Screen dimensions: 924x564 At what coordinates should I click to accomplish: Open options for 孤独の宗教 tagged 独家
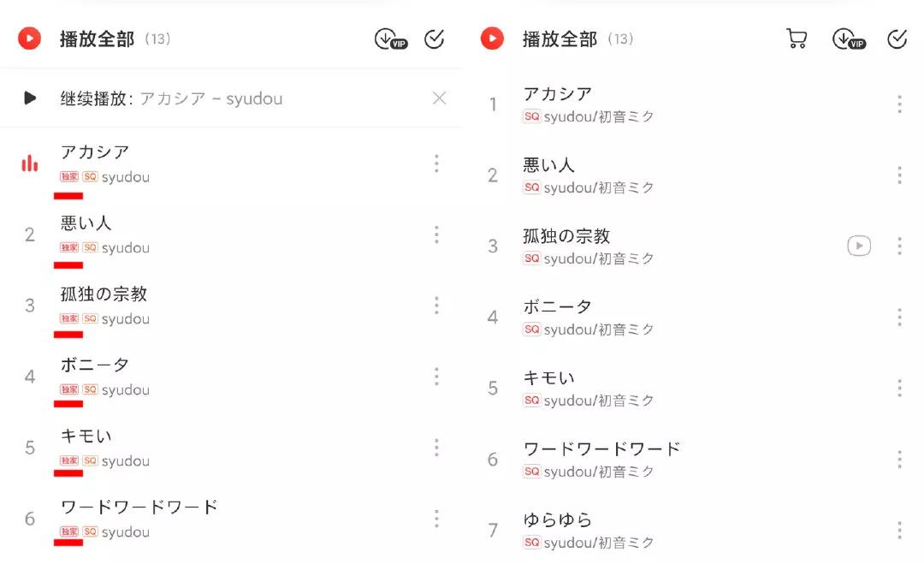click(436, 306)
